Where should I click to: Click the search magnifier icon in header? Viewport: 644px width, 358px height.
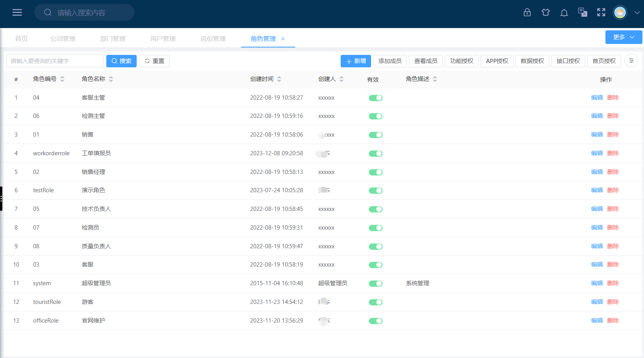click(x=48, y=12)
